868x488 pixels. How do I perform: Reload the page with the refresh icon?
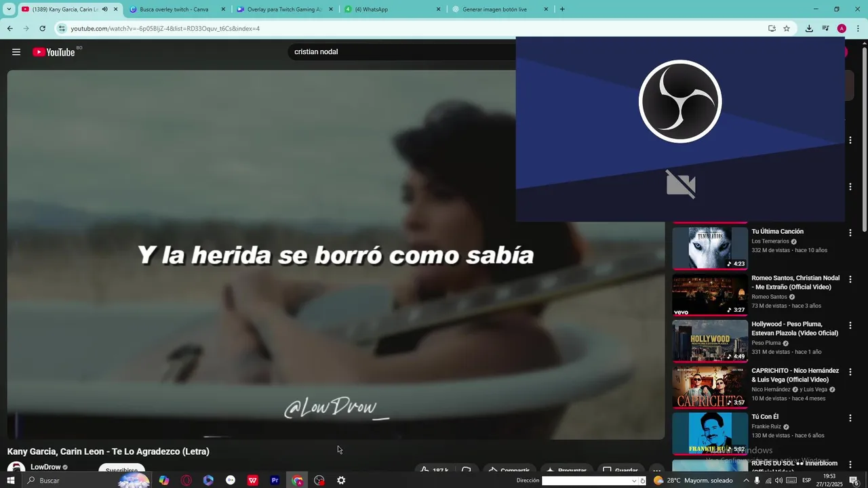(x=42, y=28)
